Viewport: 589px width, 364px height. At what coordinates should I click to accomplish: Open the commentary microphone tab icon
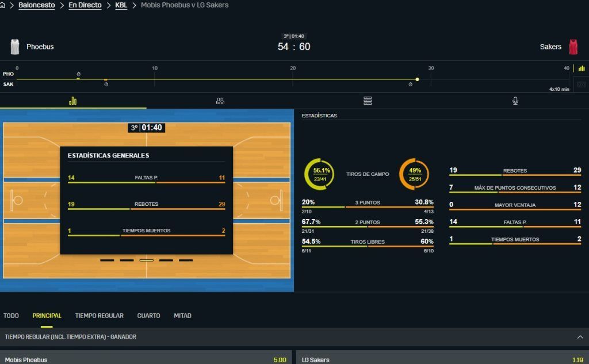click(515, 101)
